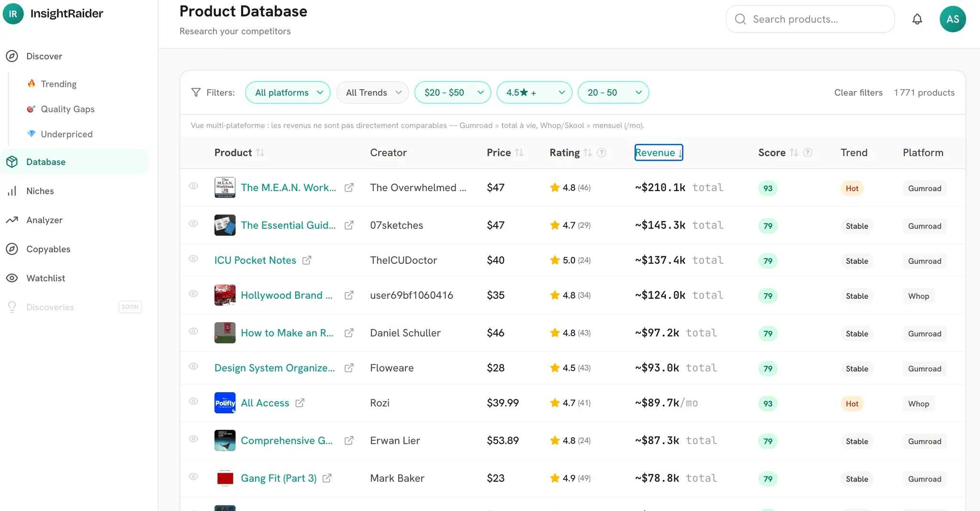Click Hollywood Brand product thumbnail

click(225, 295)
